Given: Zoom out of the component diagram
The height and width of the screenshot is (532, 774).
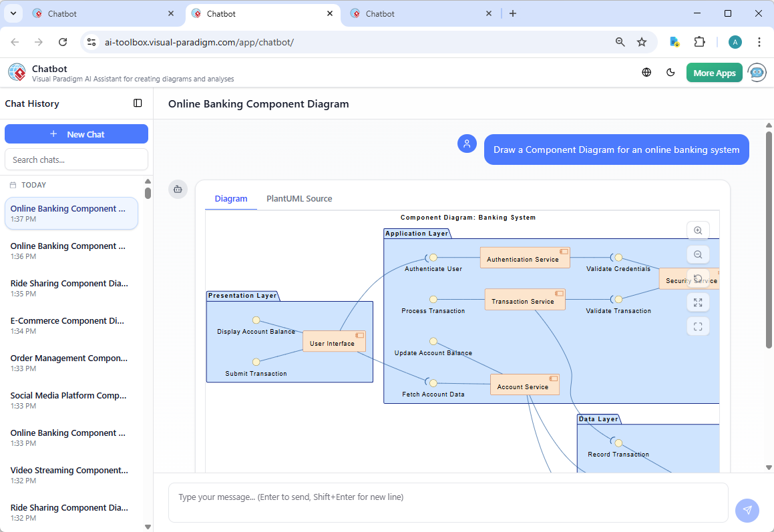Looking at the screenshot, I should pos(698,254).
